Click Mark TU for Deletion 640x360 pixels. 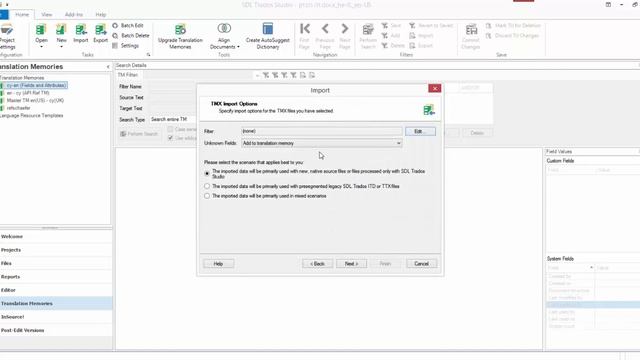coord(513,25)
